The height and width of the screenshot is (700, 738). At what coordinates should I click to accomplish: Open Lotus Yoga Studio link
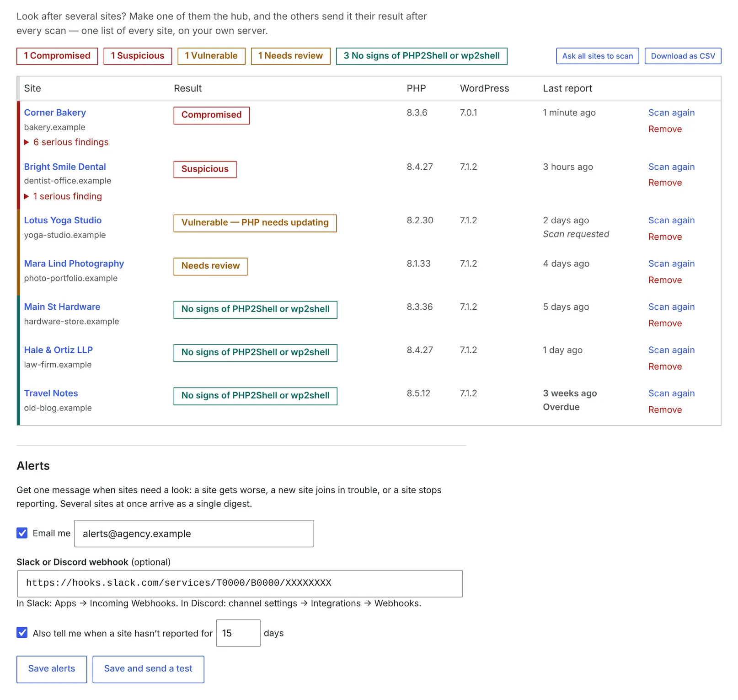point(63,220)
